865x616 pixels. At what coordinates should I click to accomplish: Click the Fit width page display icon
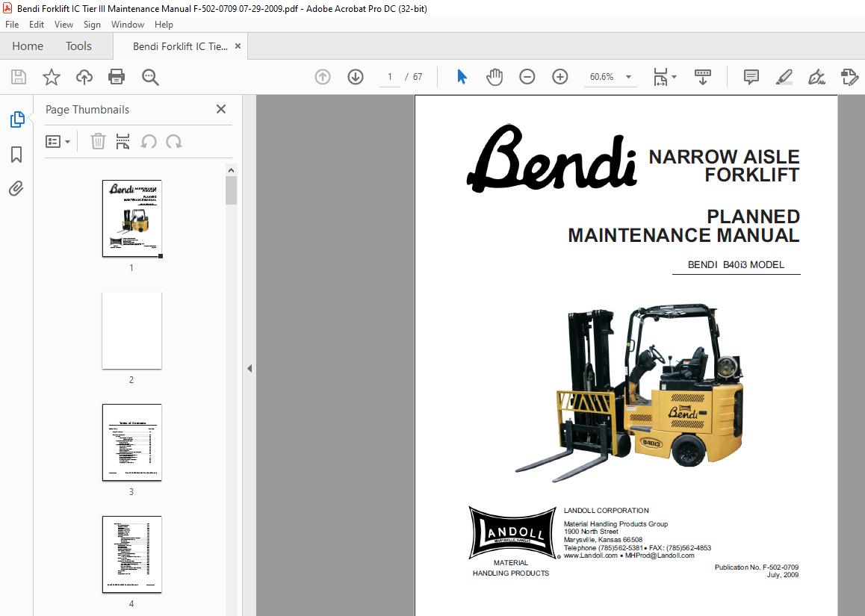pos(660,77)
